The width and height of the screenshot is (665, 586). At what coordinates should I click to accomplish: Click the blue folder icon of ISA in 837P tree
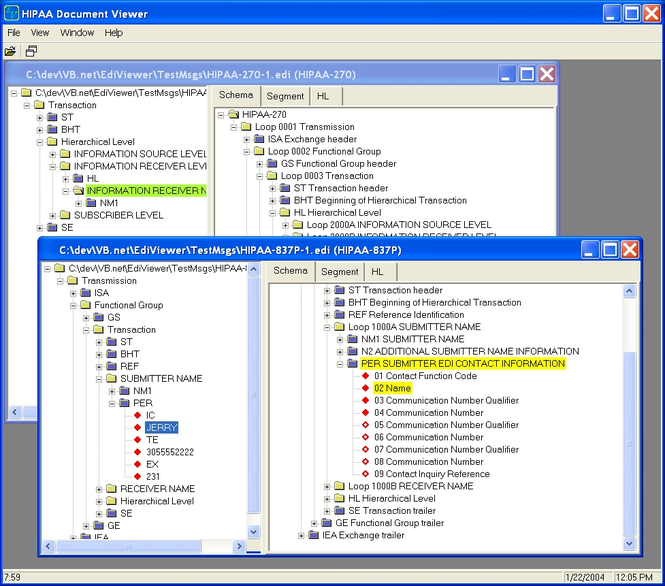[86, 293]
